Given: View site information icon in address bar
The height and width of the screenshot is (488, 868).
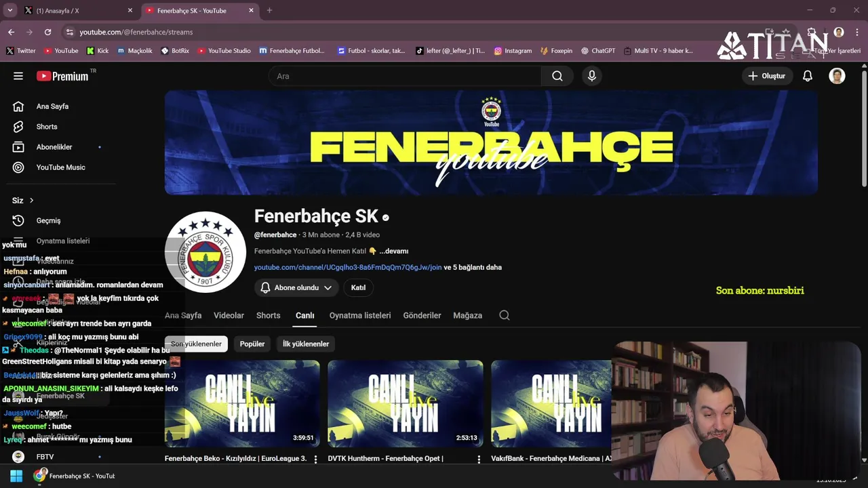Looking at the screenshot, I should (69, 32).
